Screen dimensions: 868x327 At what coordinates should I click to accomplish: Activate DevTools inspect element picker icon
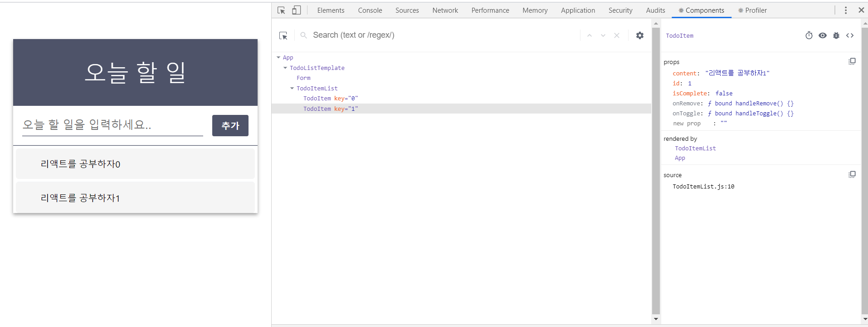click(281, 10)
